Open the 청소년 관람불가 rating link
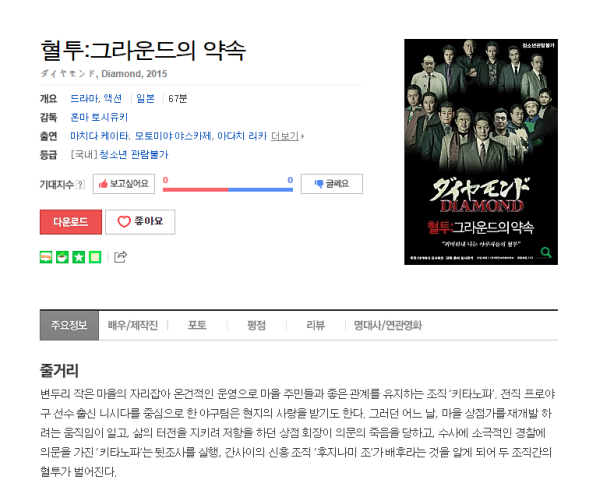This screenshot has width=600, height=483. point(134,155)
